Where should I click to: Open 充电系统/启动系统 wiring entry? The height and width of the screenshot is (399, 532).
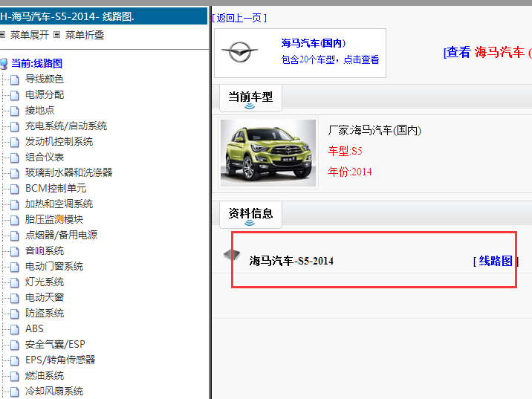tap(66, 126)
